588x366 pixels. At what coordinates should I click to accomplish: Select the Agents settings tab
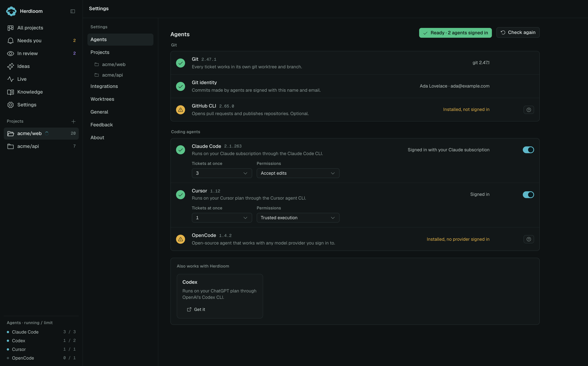click(120, 40)
